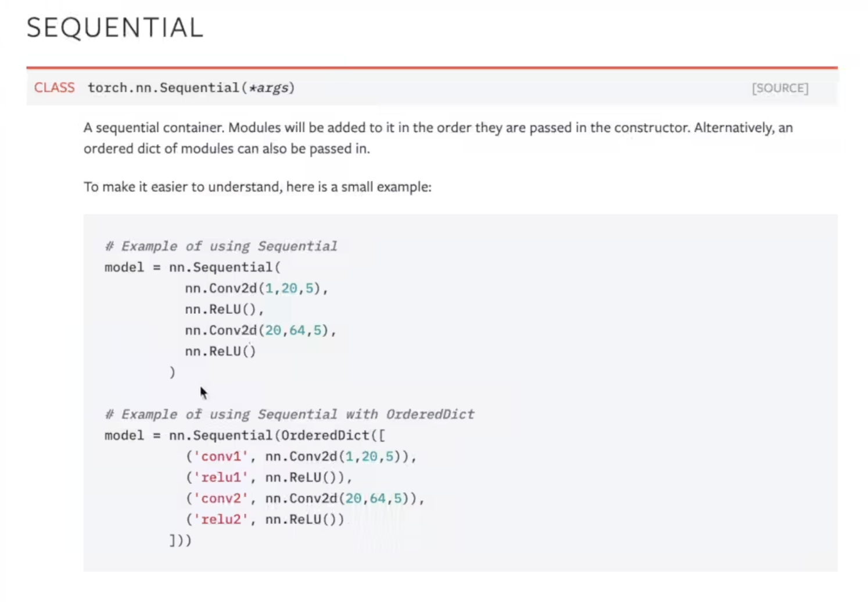Click the '# Example of using Sequential' comment
Screen dimensions: 868x602
pyautogui.click(x=221, y=246)
